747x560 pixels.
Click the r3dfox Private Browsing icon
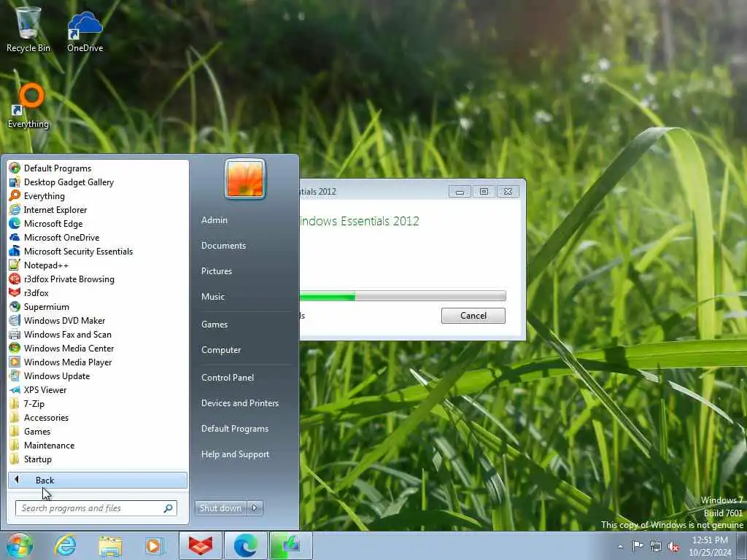(x=15, y=279)
